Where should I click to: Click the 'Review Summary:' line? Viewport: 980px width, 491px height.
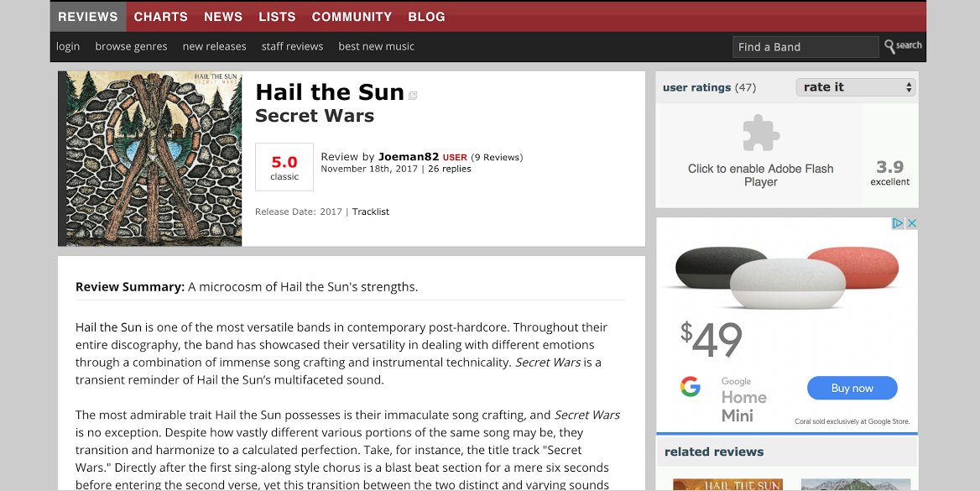coord(247,287)
